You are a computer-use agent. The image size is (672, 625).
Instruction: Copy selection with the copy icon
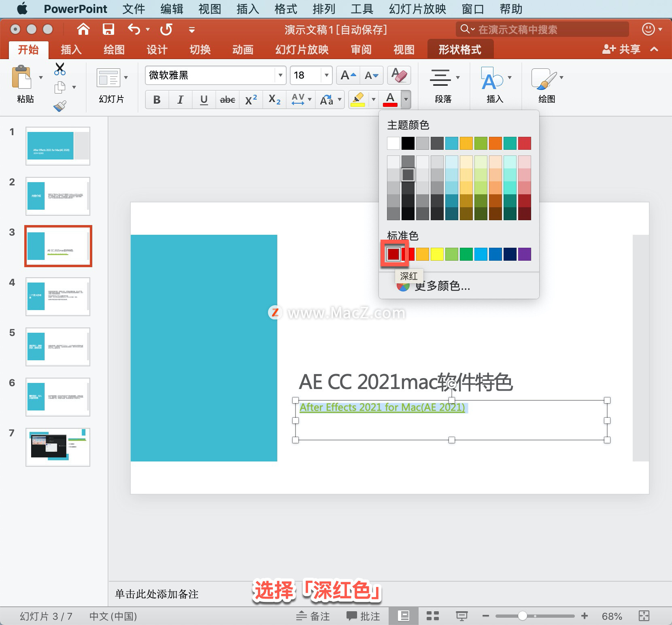coord(60,87)
